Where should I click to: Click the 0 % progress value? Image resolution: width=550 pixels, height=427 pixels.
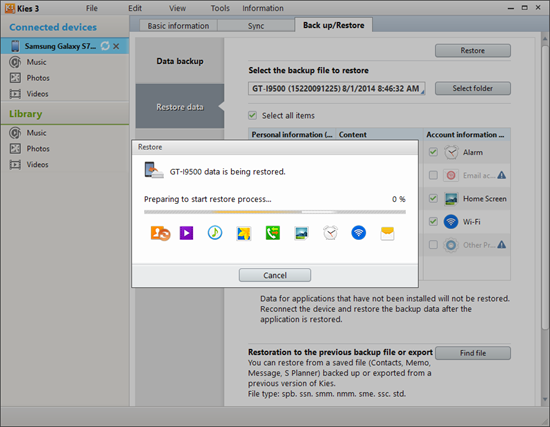[x=399, y=199]
